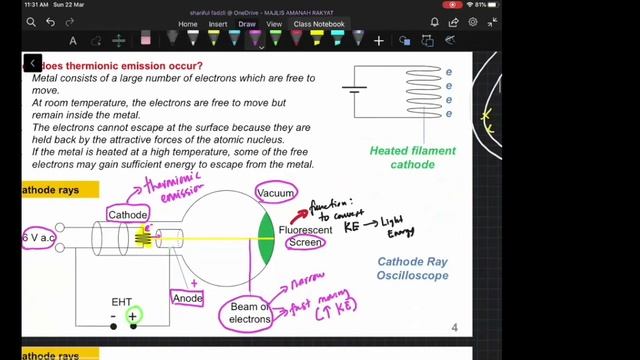Open the search magnifier icon
This screenshot has width=640, height=360.
coord(31,22)
